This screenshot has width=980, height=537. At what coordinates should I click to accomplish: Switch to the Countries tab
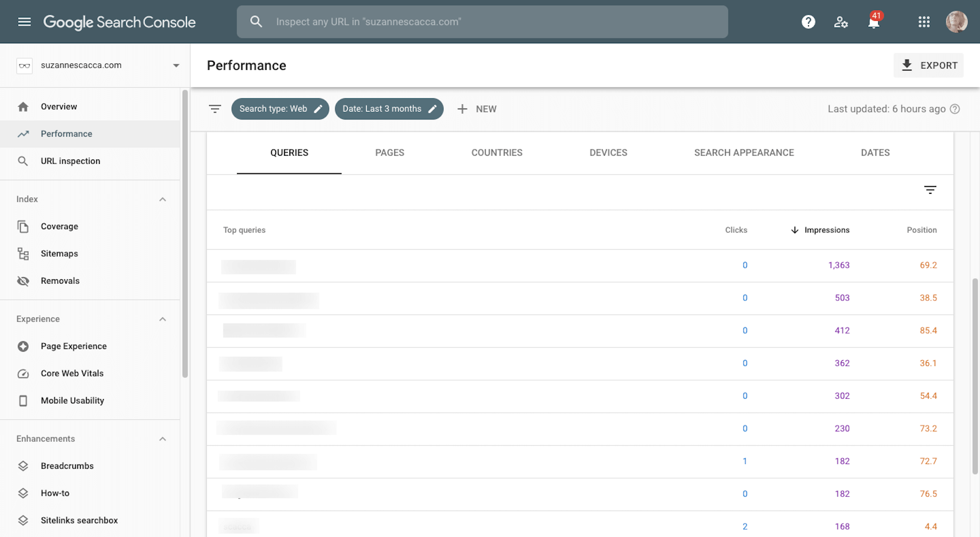coord(497,153)
